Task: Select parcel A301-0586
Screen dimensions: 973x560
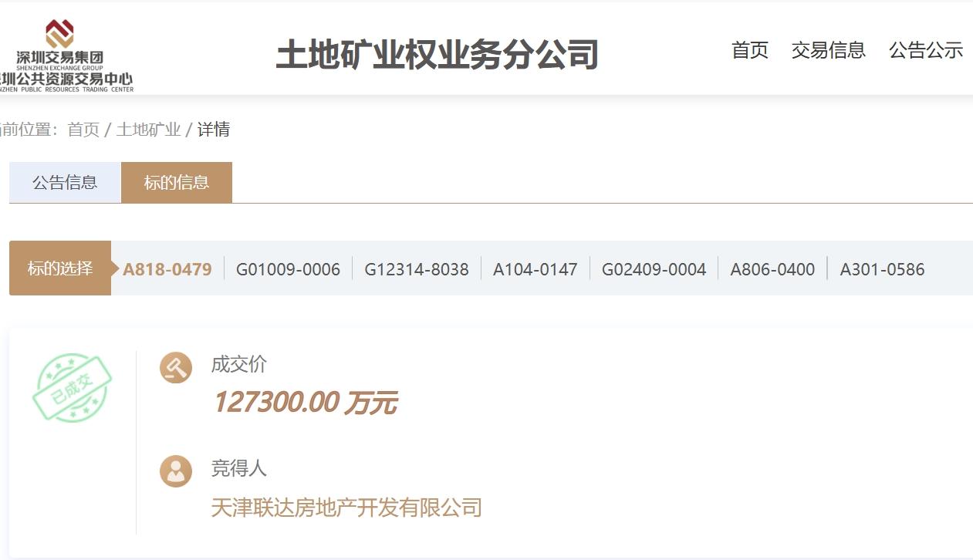Action: 882,269
